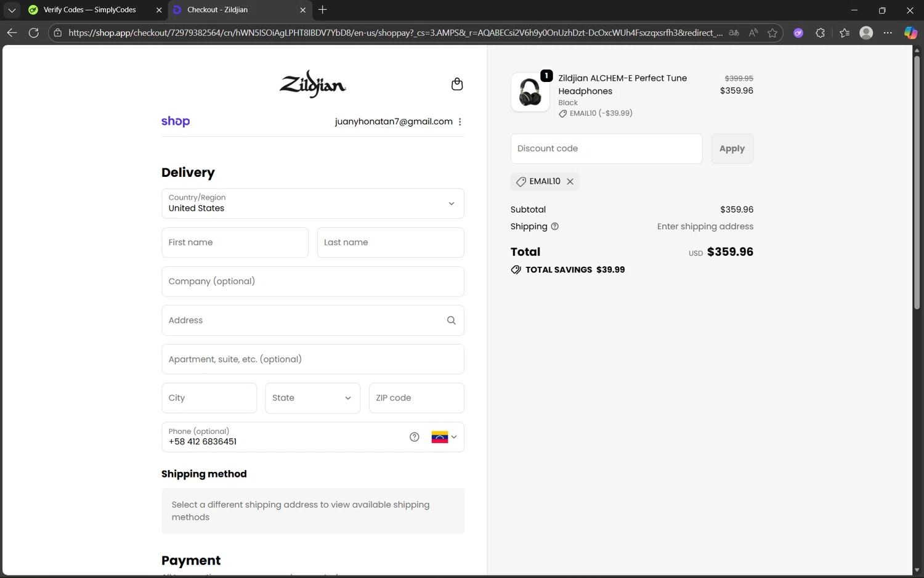Reload the checkout page

[x=34, y=33]
